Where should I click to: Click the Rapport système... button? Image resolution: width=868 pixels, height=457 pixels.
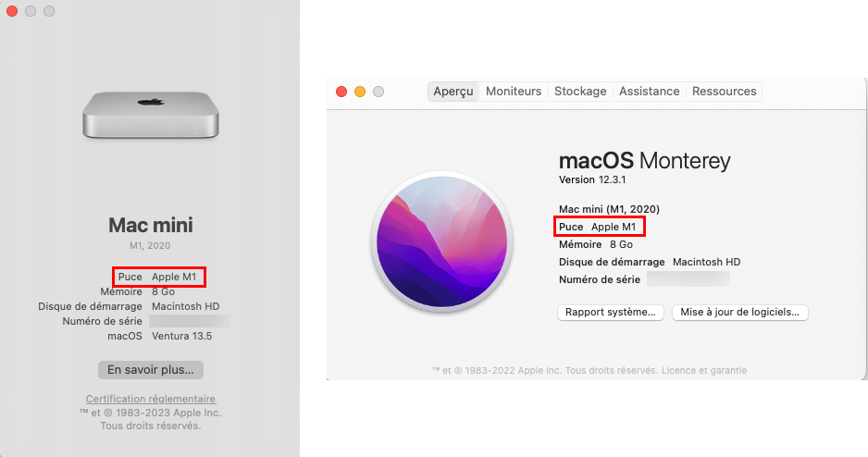611,312
